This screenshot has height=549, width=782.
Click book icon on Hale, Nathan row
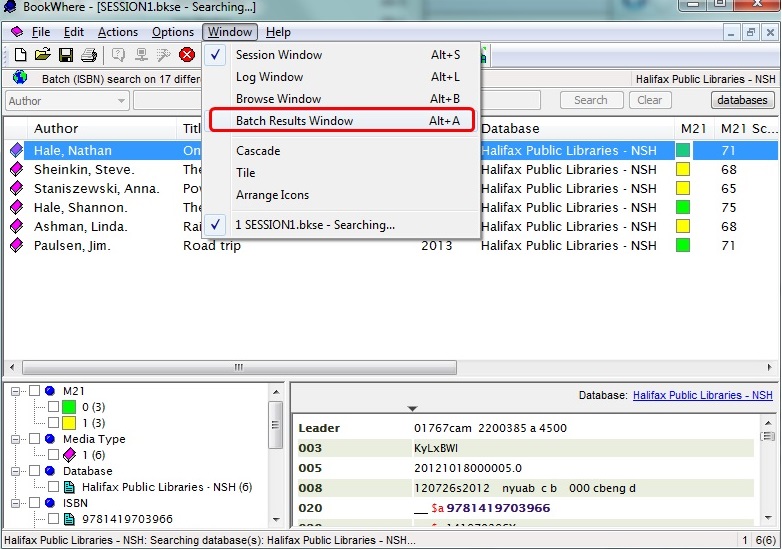[x=16, y=150]
